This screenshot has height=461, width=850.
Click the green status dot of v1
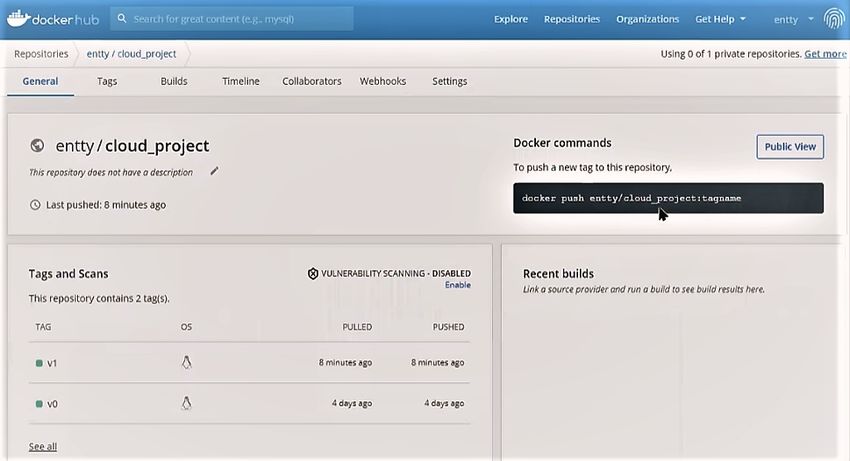click(x=39, y=363)
